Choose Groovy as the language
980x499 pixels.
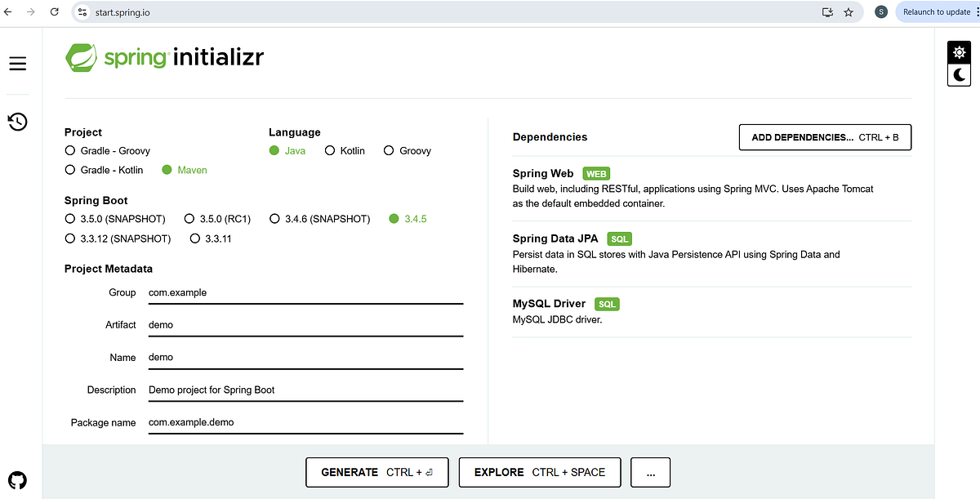[408, 151]
